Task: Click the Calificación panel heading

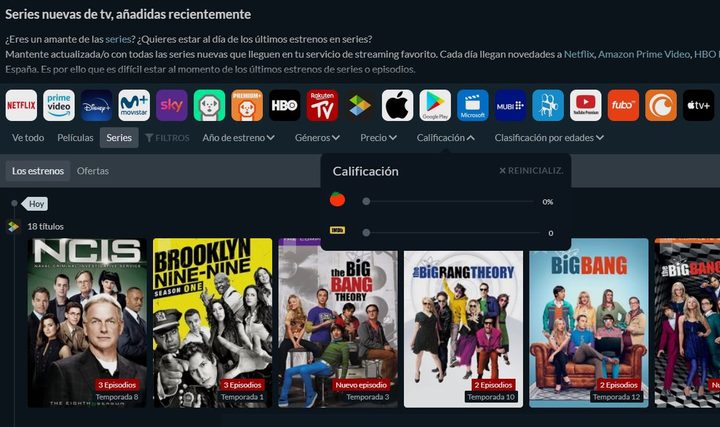Action: coord(366,171)
